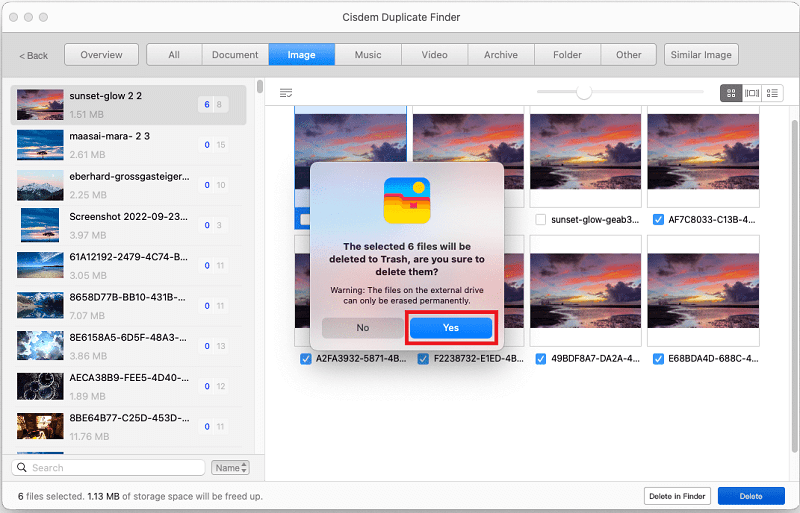Click the maasai-mara thumbnail in sidebar
The height and width of the screenshot is (513, 800).
click(x=40, y=145)
